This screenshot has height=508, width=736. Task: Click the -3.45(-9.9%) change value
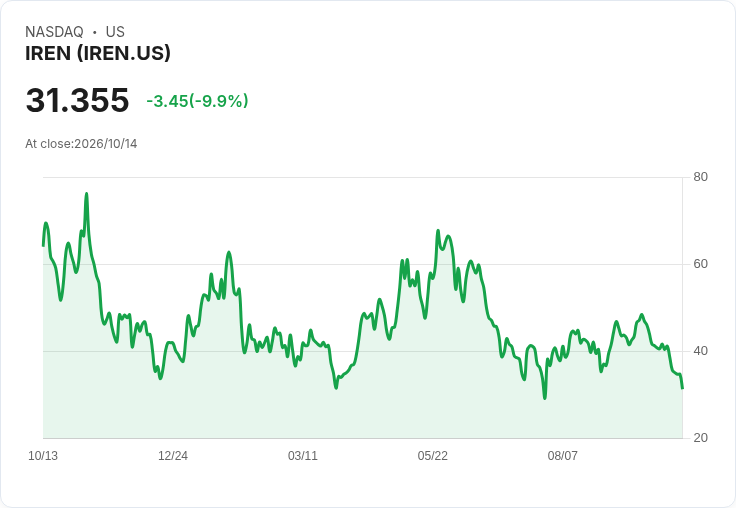coord(197,101)
